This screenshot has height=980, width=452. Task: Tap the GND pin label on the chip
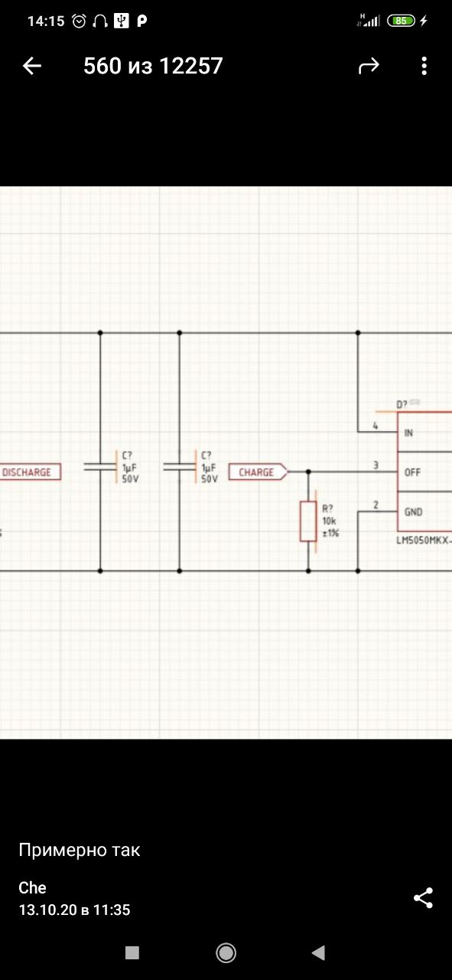click(413, 512)
